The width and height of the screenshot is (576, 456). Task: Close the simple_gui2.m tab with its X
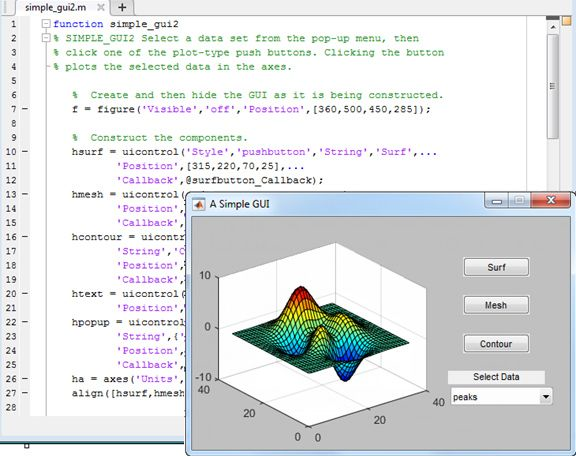pos(101,7)
